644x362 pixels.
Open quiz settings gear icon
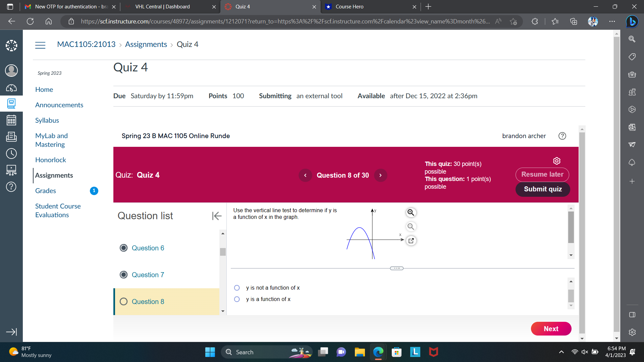556,161
